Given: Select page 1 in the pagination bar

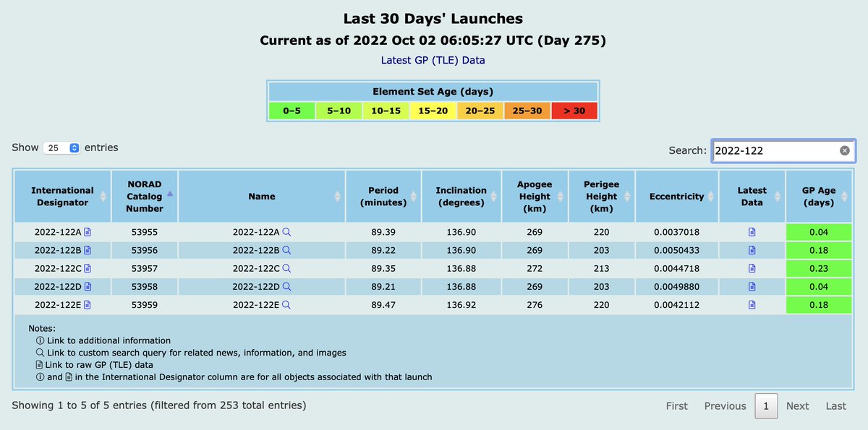Looking at the screenshot, I should pos(766,406).
